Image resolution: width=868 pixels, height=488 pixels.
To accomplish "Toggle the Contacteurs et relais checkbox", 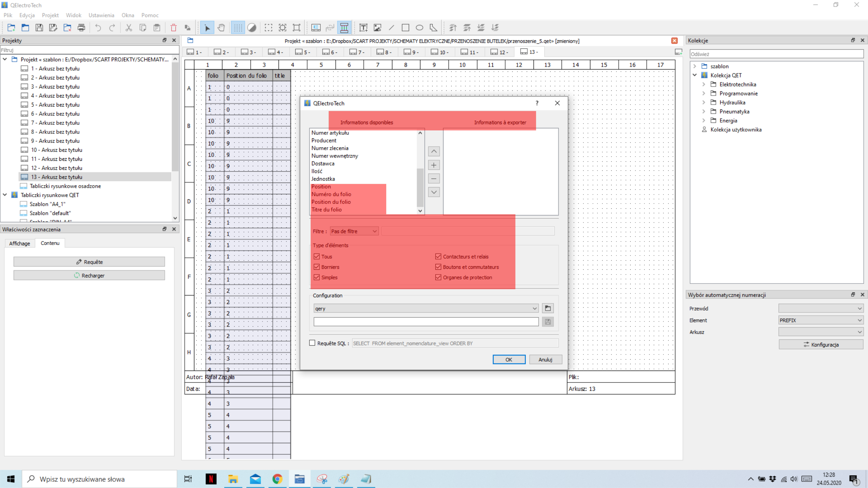I will coord(438,257).
